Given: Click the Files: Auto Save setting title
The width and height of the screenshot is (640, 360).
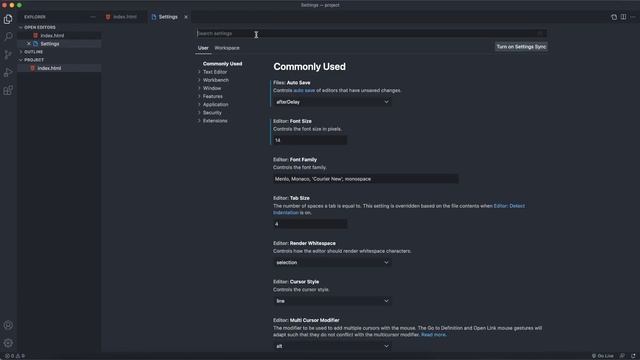Looking at the screenshot, I should 291,82.
